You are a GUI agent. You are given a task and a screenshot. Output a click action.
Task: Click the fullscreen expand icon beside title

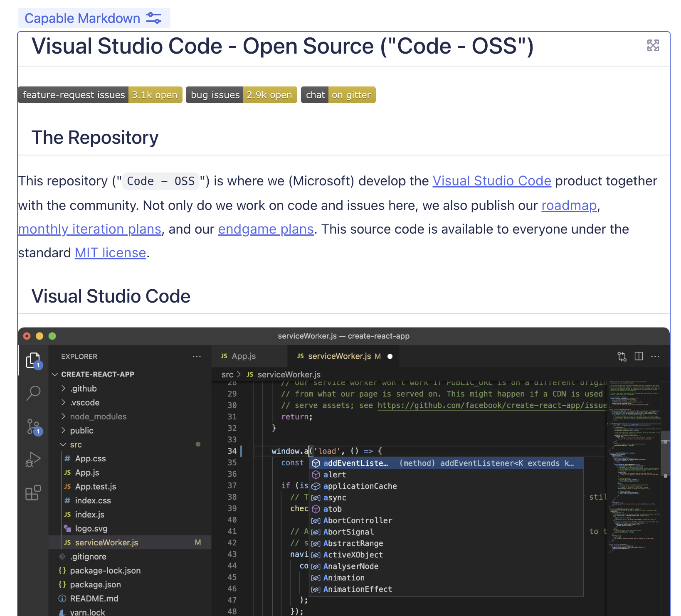click(653, 45)
